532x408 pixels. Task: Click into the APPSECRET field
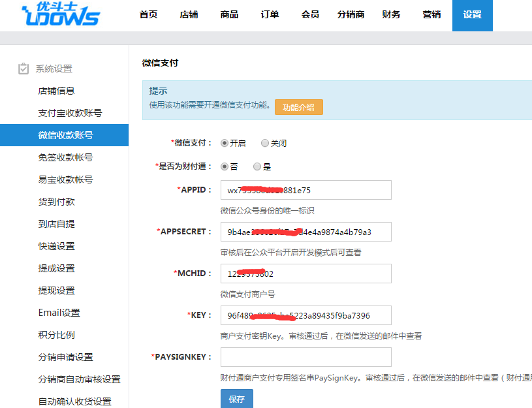305,232
